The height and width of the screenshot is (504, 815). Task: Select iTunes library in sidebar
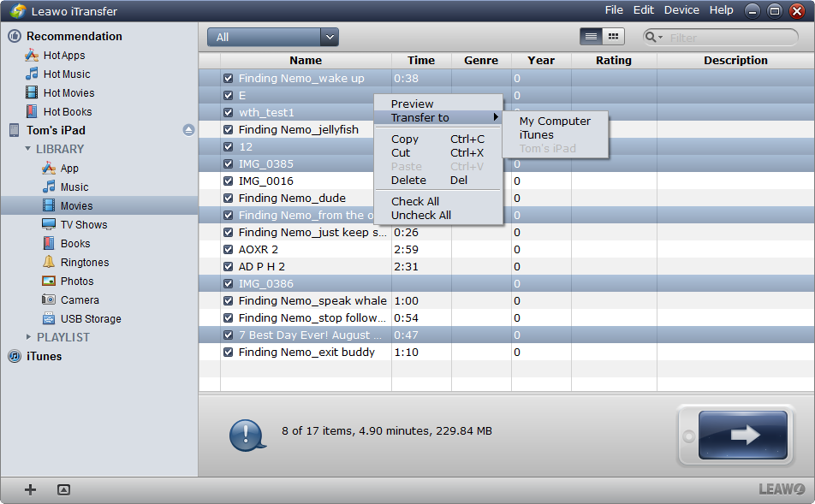tap(45, 357)
